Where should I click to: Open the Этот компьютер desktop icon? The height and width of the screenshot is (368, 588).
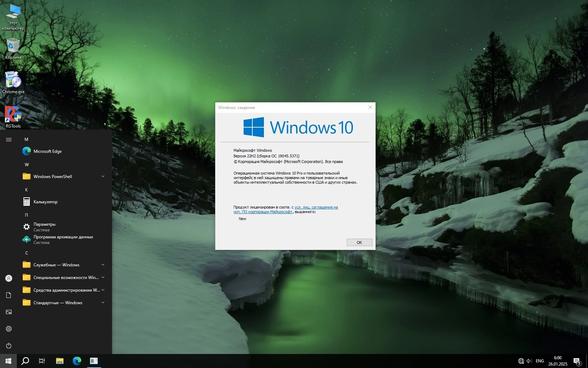13,17
